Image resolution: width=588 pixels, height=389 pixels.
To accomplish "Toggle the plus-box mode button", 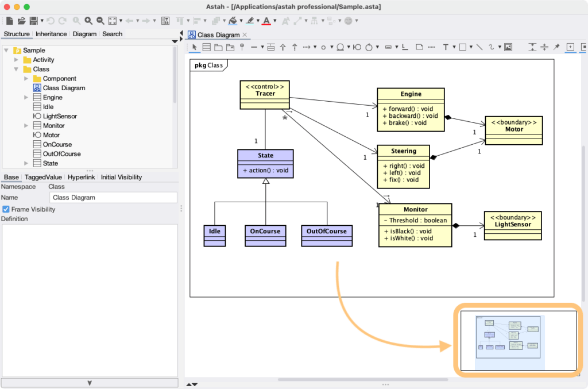I will coord(570,47).
